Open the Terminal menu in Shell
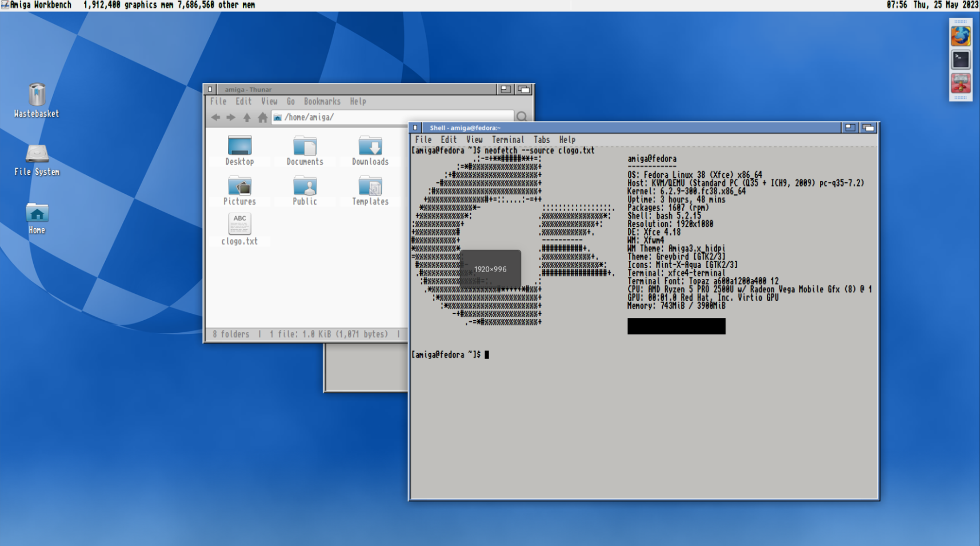 (x=508, y=140)
